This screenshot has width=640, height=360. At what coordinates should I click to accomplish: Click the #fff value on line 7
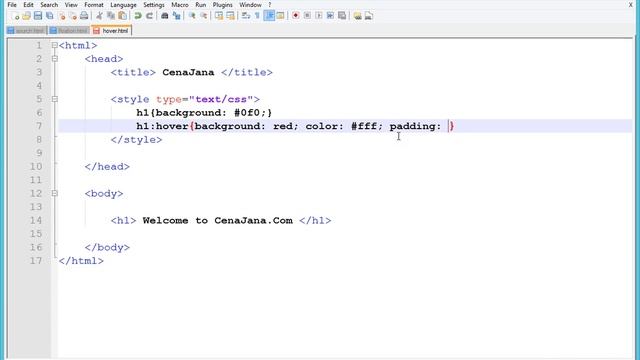point(364,126)
